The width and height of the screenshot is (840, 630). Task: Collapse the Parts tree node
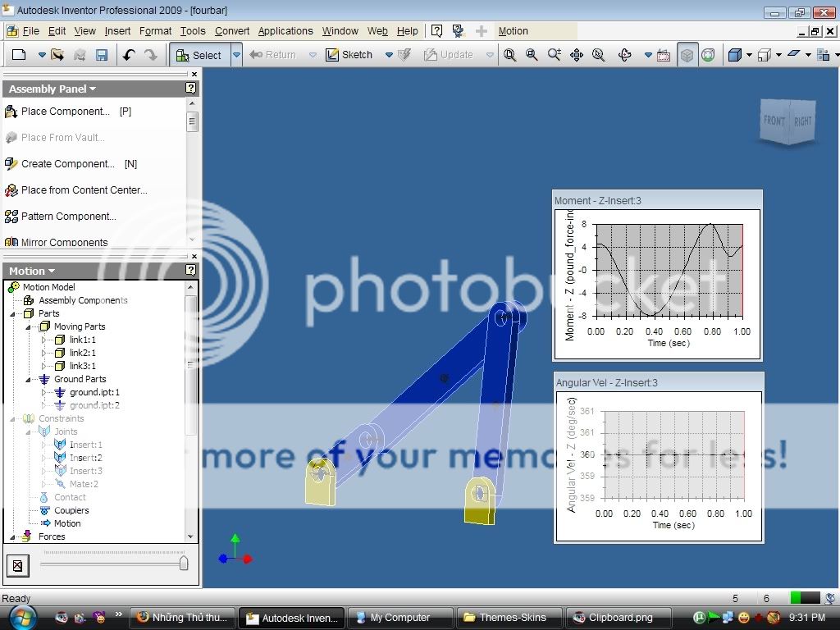12,314
